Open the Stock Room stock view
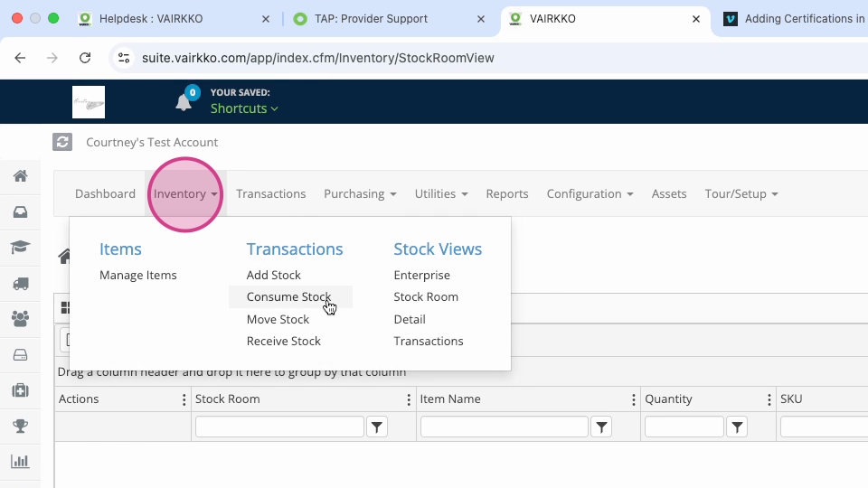Viewport: 868px width, 488px height. point(426,297)
